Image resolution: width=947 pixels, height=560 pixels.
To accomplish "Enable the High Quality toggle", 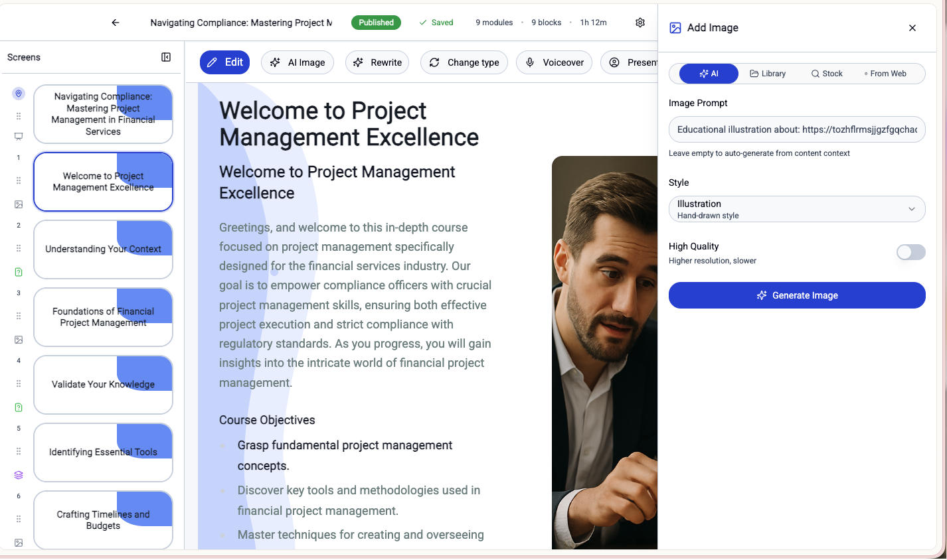I will [x=910, y=252].
